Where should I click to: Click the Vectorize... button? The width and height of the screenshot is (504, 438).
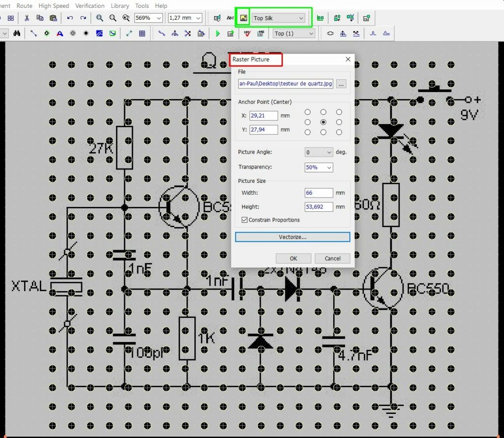pyautogui.click(x=292, y=237)
